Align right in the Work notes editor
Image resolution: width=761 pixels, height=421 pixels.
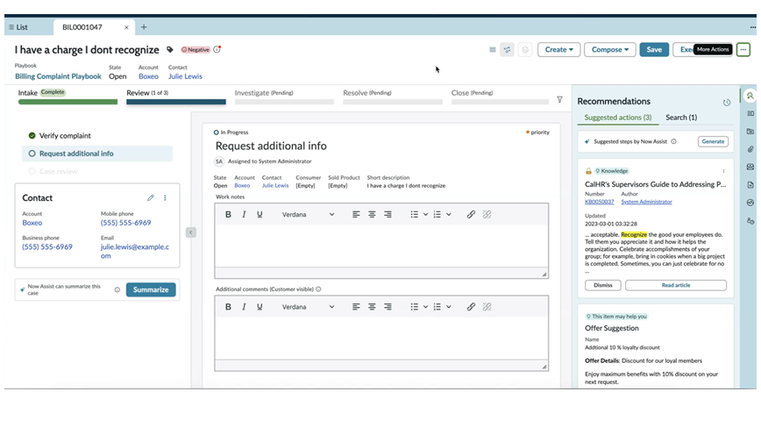(x=388, y=214)
